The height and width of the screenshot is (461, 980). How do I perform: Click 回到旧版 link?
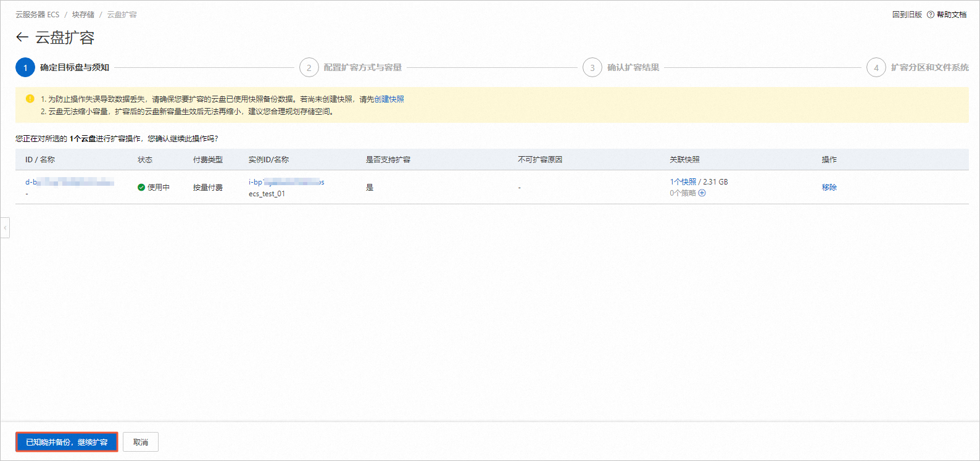coord(907,15)
